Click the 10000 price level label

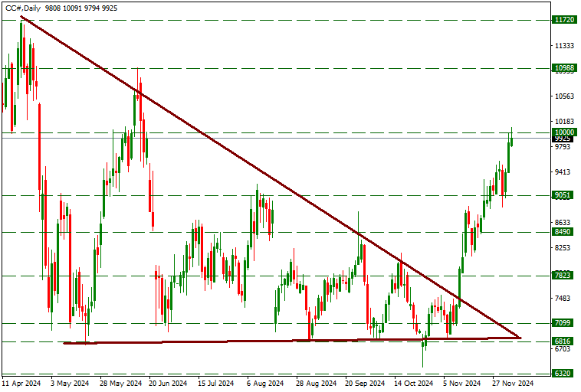coord(564,132)
